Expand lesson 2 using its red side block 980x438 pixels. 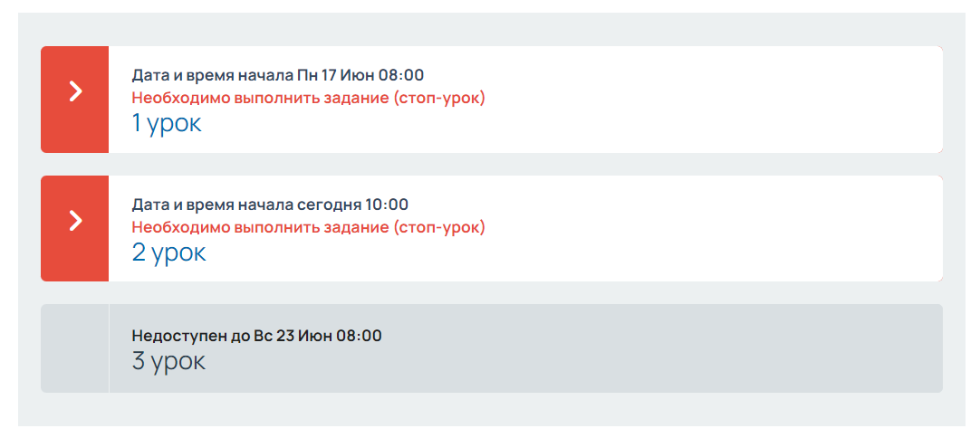(75, 229)
